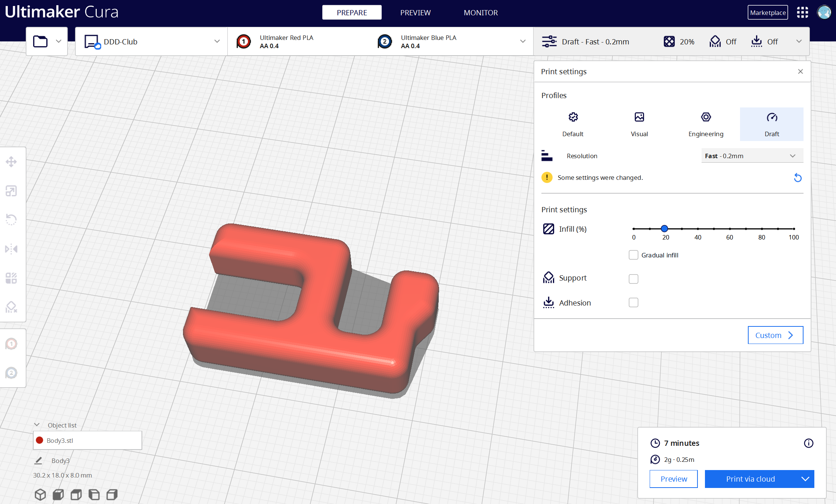836x504 pixels.
Task: Select the Mirror tool icon
Action: pos(11,249)
